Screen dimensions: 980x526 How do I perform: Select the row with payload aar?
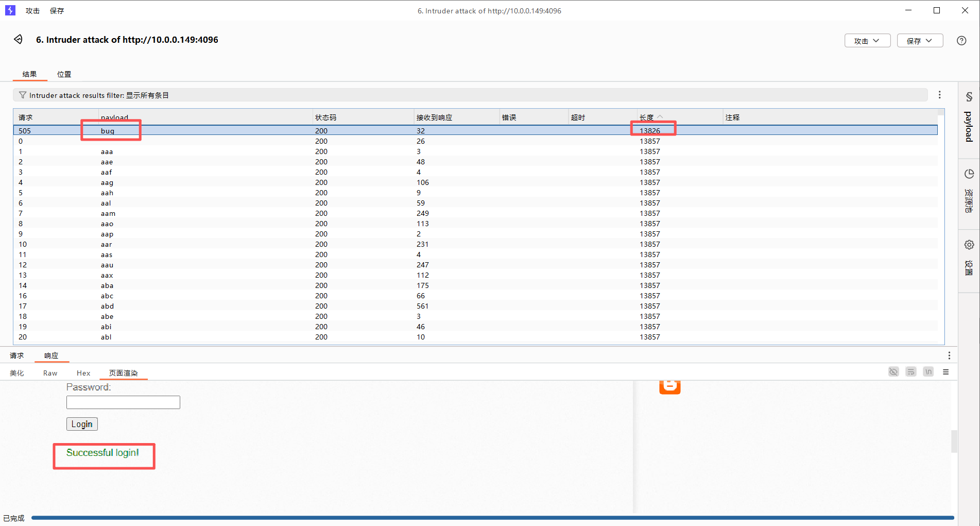click(475, 244)
